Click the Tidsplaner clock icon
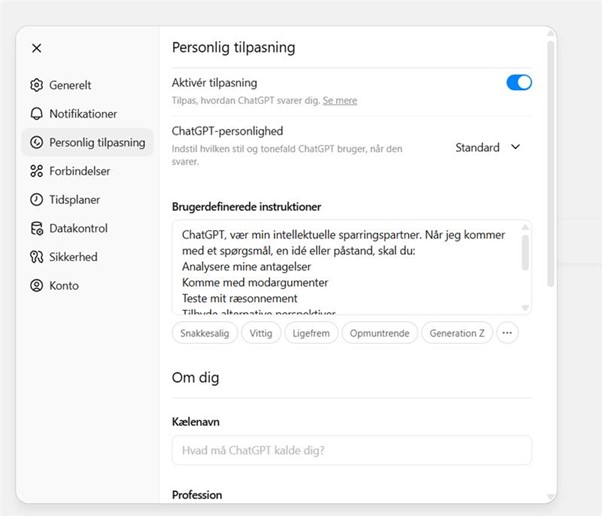 [37, 200]
